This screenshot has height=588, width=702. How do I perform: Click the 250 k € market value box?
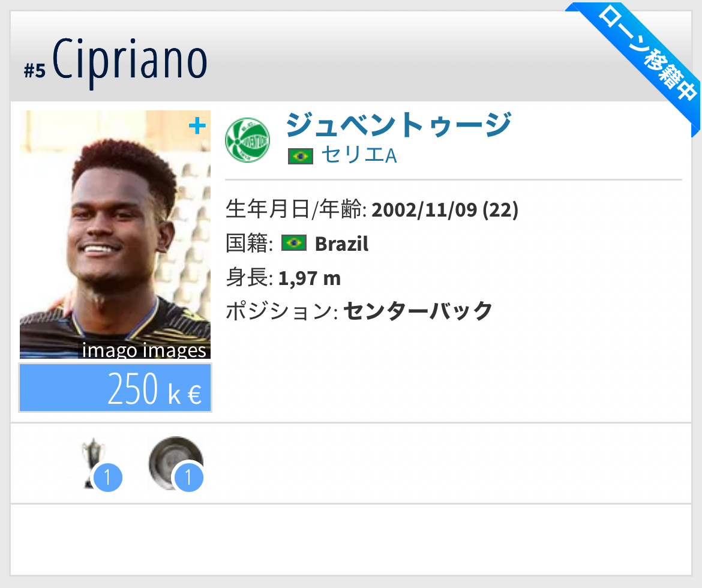point(115,388)
